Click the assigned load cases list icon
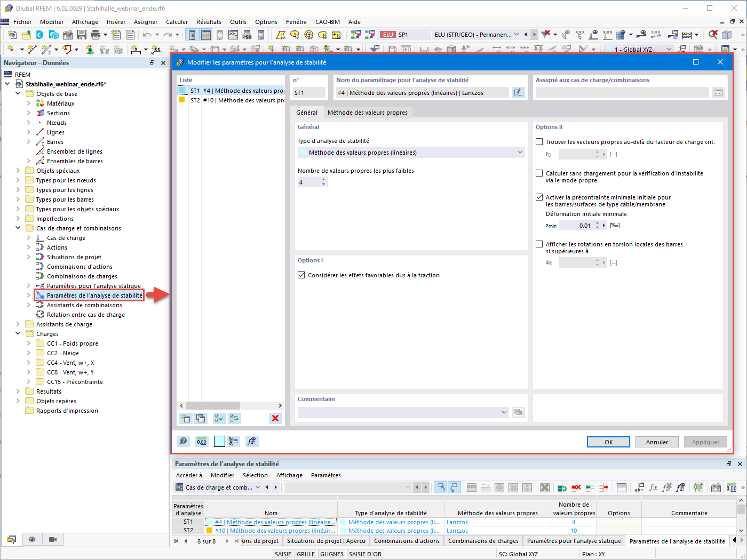This screenshot has width=747, height=560. click(x=718, y=92)
